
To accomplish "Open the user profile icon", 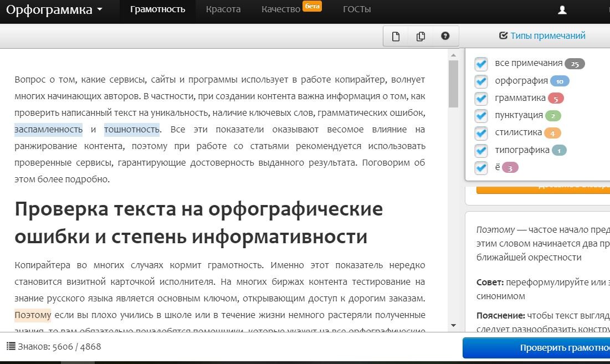I will pyautogui.click(x=562, y=10).
